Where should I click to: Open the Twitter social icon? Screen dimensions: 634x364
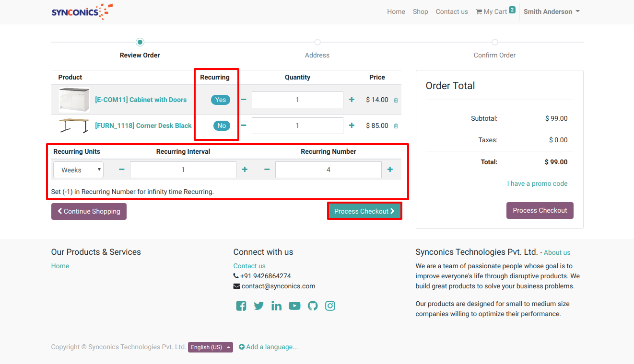[259, 306]
